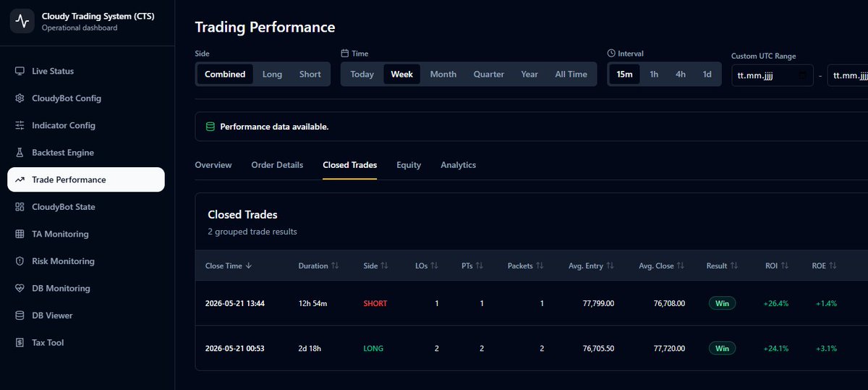Click the Live Status monitor icon
Viewport: 868px width, 390px height.
20,71
